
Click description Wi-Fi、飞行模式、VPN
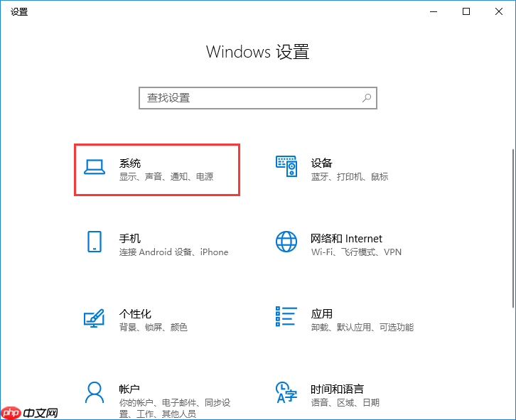356,252
